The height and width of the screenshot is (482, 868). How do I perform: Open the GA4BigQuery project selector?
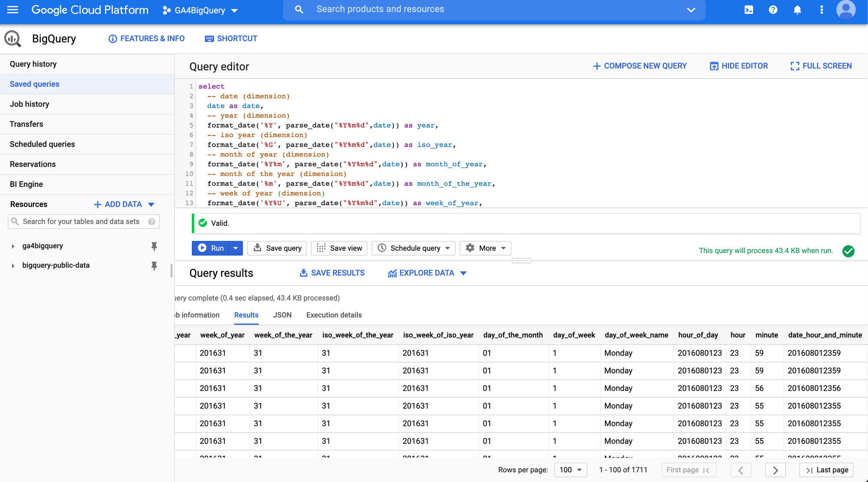pos(200,10)
